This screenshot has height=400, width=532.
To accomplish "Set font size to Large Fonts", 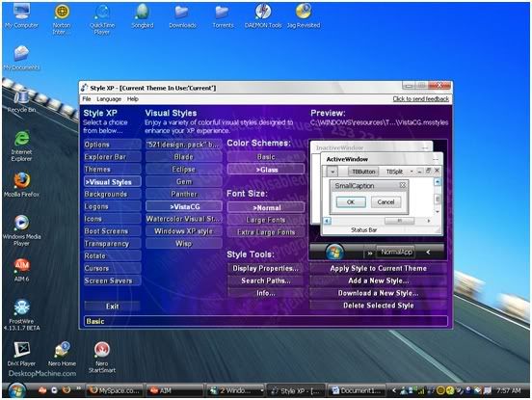I will 266,220.
